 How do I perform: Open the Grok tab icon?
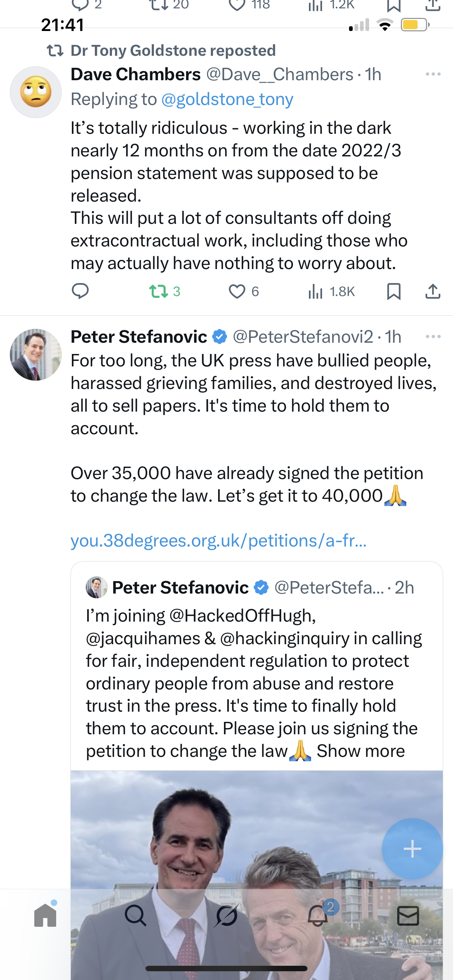(x=227, y=915)
